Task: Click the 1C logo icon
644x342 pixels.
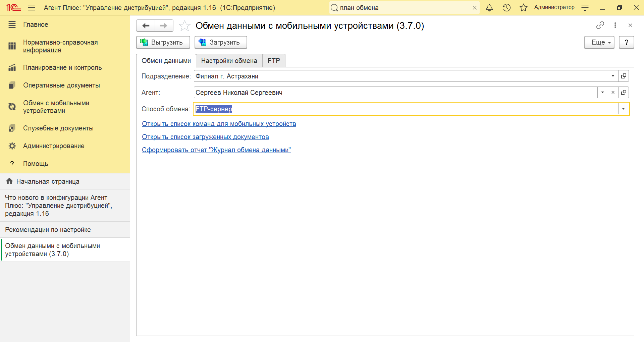Action: coord(14,7)
